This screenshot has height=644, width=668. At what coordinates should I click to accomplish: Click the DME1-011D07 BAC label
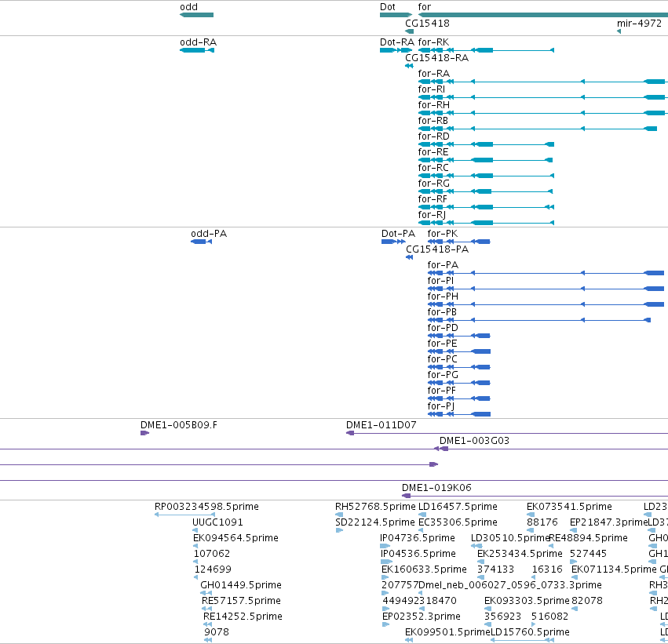pyautogui.click(x=381, y=425)
